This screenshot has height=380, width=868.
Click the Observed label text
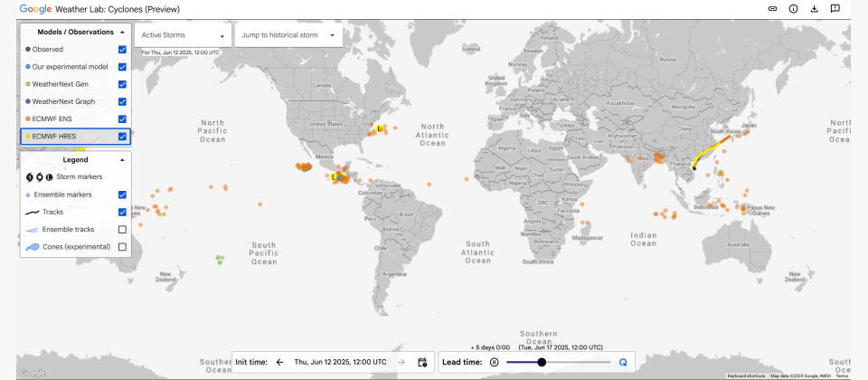pos(48,49)
